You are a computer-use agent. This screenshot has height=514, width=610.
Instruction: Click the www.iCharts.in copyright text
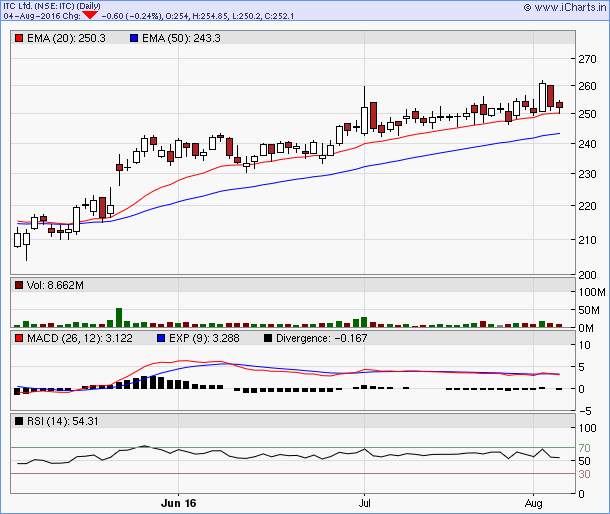coord(564,7)
